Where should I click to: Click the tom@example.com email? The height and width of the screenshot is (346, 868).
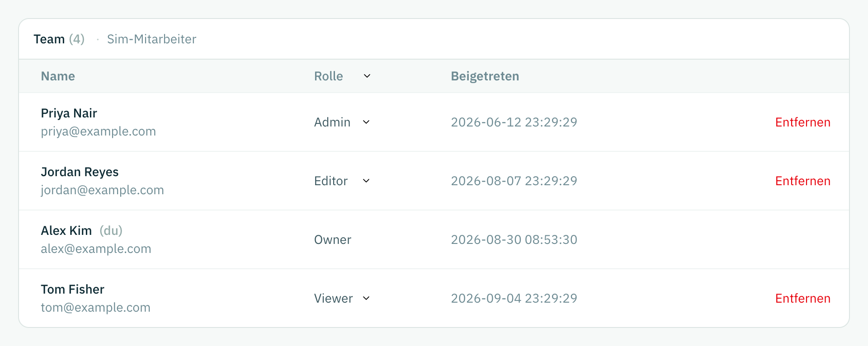95,308
